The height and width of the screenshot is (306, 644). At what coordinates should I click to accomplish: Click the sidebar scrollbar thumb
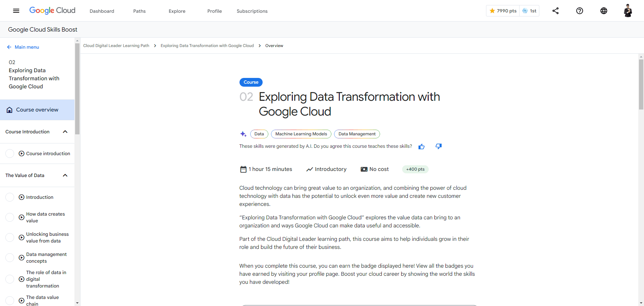pos(77,89)
